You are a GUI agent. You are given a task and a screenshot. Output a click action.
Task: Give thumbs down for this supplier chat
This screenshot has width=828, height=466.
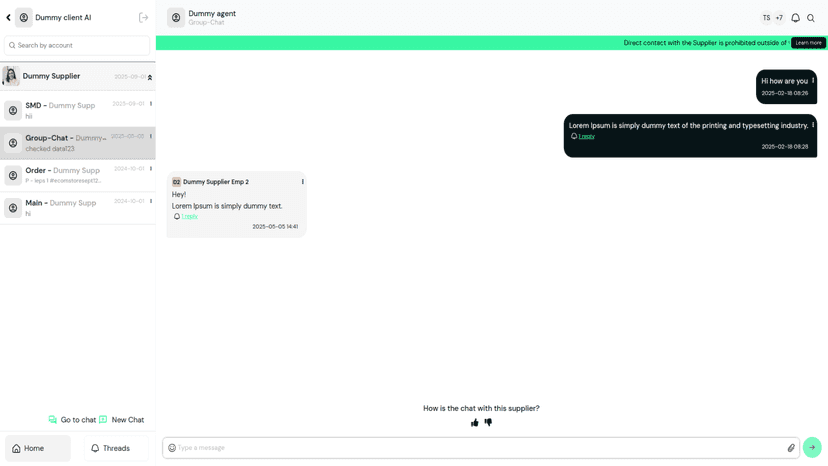tap(488, 422)
